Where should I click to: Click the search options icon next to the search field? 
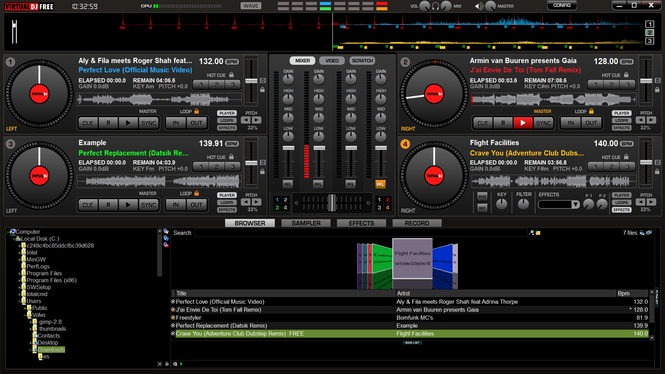click(532, 233)
